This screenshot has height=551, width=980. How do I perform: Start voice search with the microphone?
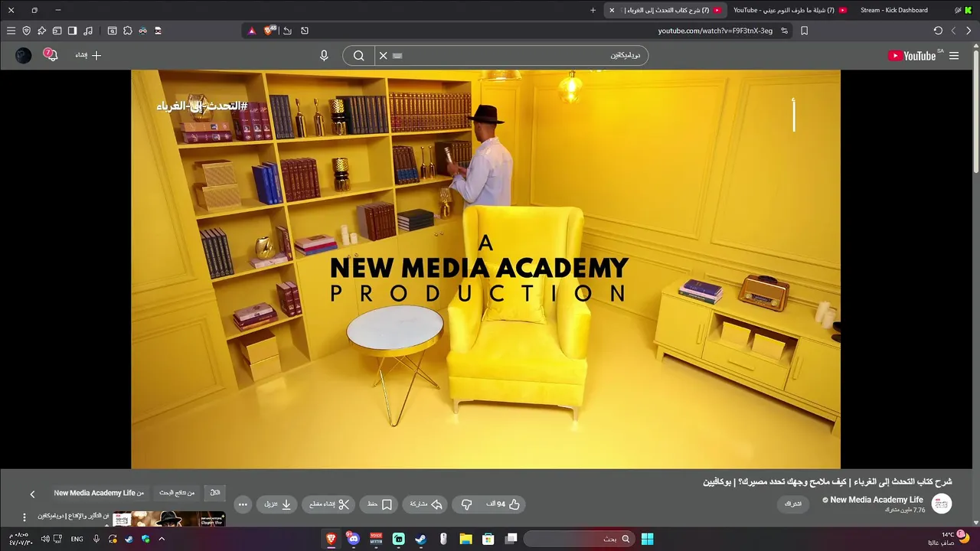324,55
